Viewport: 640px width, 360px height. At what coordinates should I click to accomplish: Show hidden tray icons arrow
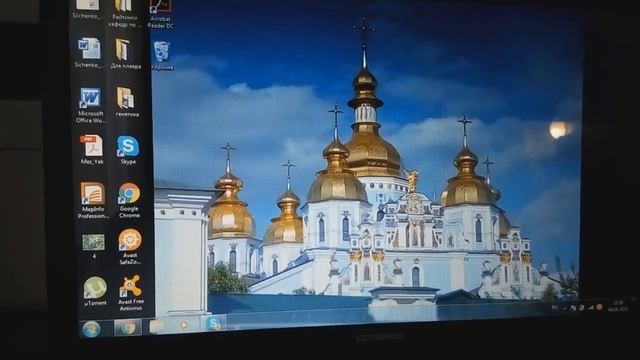click(x=564, y=308)
